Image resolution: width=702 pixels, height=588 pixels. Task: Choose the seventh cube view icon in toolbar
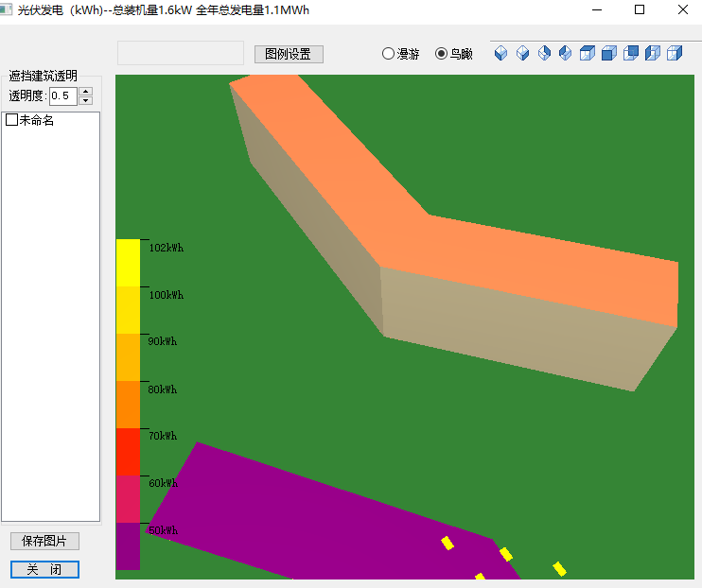(631, 54)
